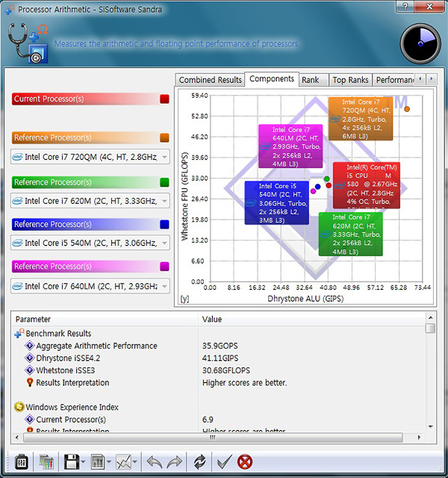
Task: Open the Core i7 640LM reference dropdown
Action: pos(90,286)
